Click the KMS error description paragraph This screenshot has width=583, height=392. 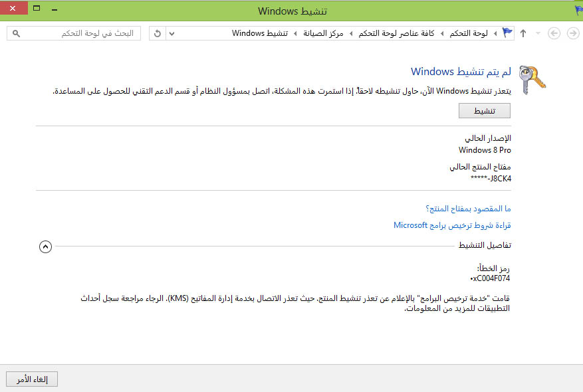click(x=295, y=303)
